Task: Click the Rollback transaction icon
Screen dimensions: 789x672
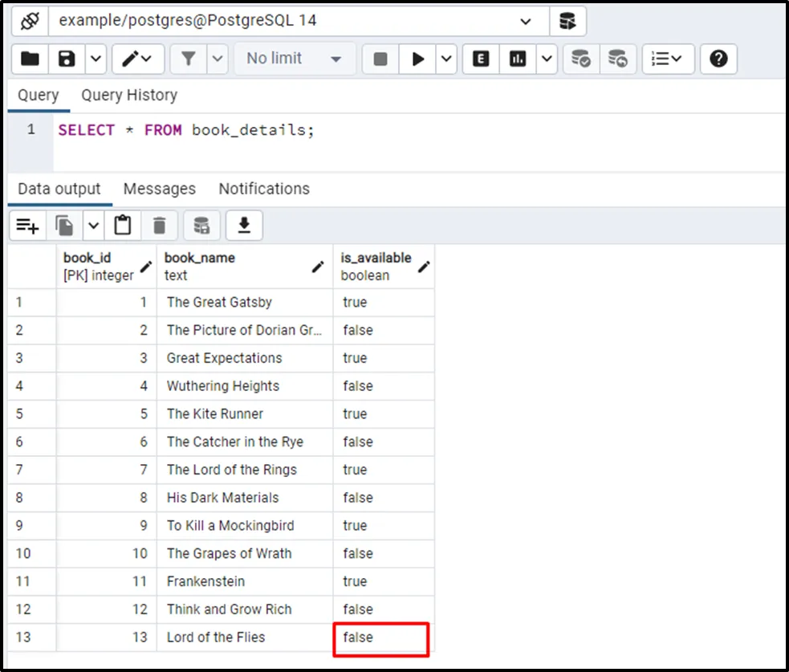Action: click(617, 59)
